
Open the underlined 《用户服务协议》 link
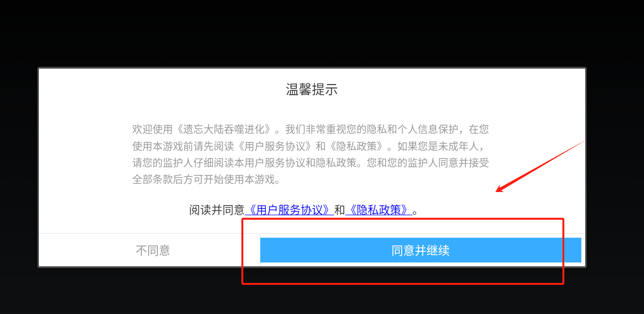coord(289,210)
